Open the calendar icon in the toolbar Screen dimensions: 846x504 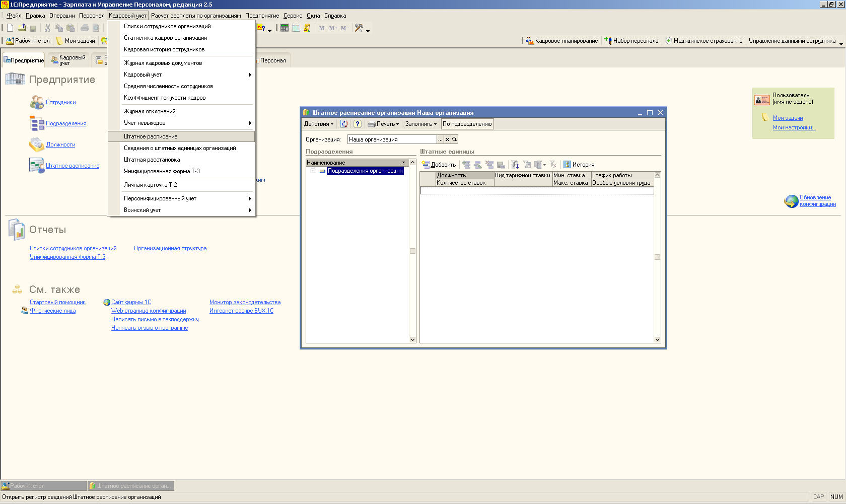tap(296, 28)
